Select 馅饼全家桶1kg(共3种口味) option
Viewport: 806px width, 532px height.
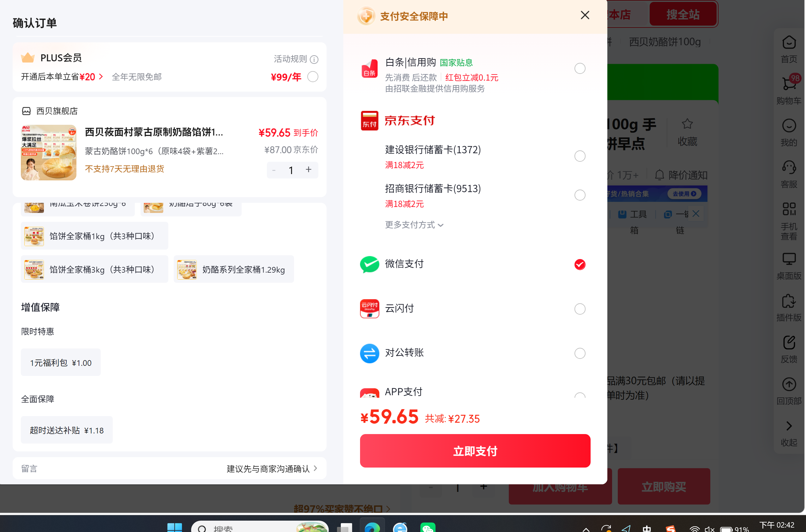[94, 236]
